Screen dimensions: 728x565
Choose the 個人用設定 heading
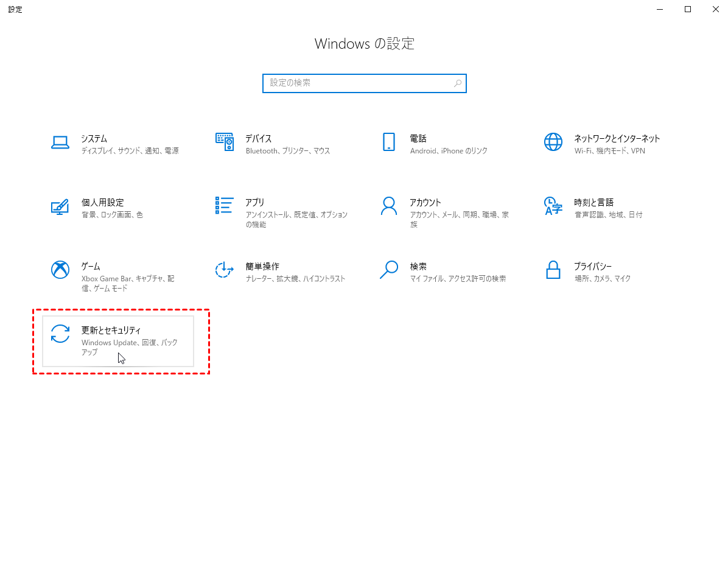tap(103, 202)
